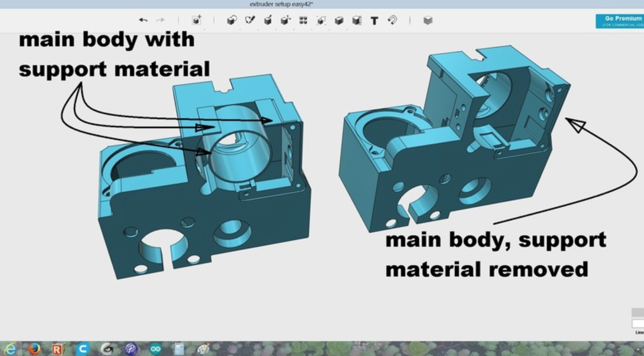Activate the Measure tool
644x356 pixels.
tap(357, 20)
